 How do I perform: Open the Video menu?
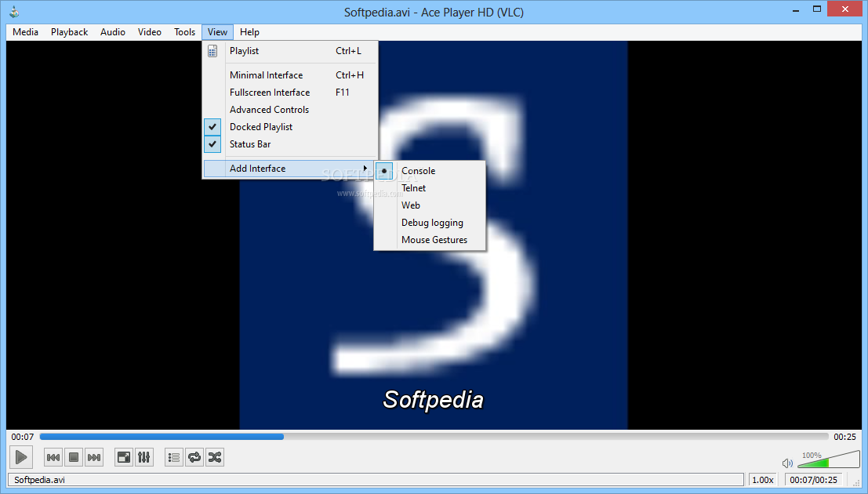(150, 32)
